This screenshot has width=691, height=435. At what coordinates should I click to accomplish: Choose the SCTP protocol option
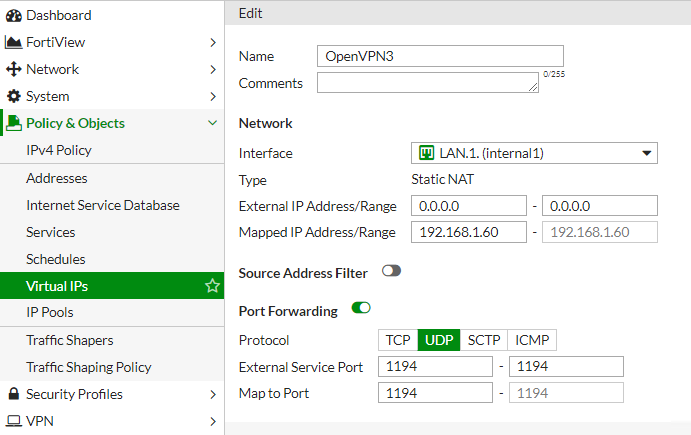tap(484, 340)
